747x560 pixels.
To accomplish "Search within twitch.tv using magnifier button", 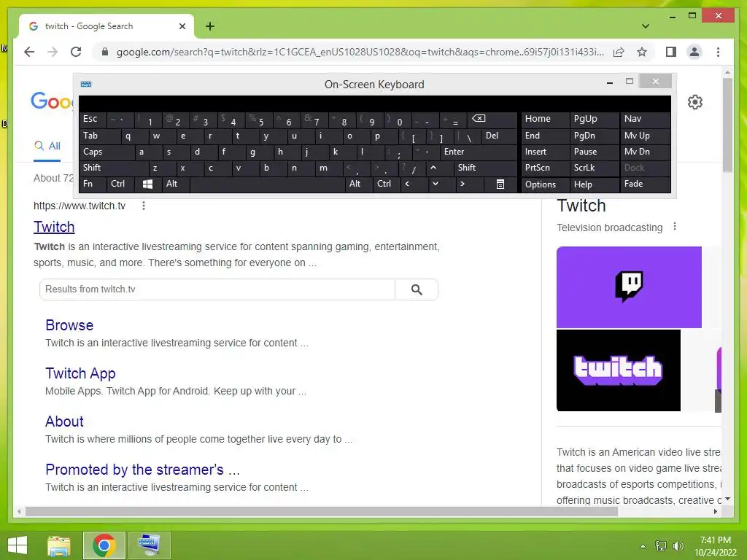I will click(417, 289).
